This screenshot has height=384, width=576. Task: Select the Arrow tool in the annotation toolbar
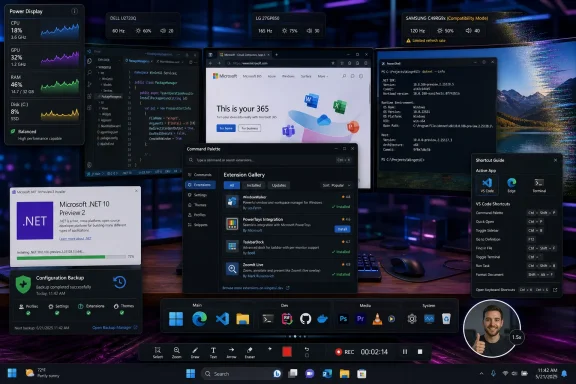231,352
